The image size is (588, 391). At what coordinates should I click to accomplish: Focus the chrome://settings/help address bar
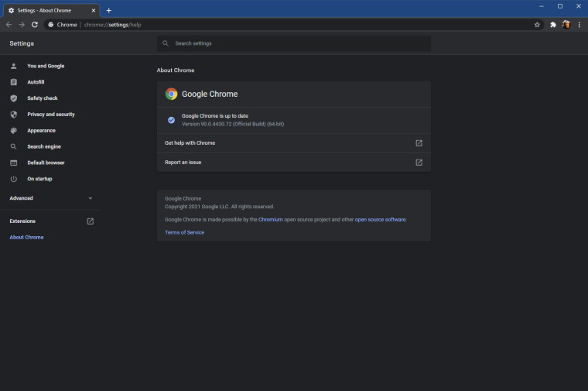294,25
